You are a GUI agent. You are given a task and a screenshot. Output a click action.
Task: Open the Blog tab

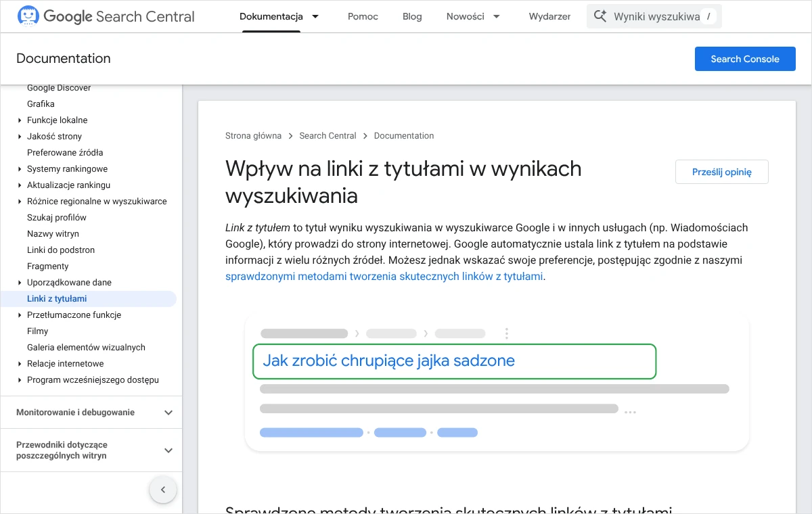pyautogui.click(x=412, y=16)
